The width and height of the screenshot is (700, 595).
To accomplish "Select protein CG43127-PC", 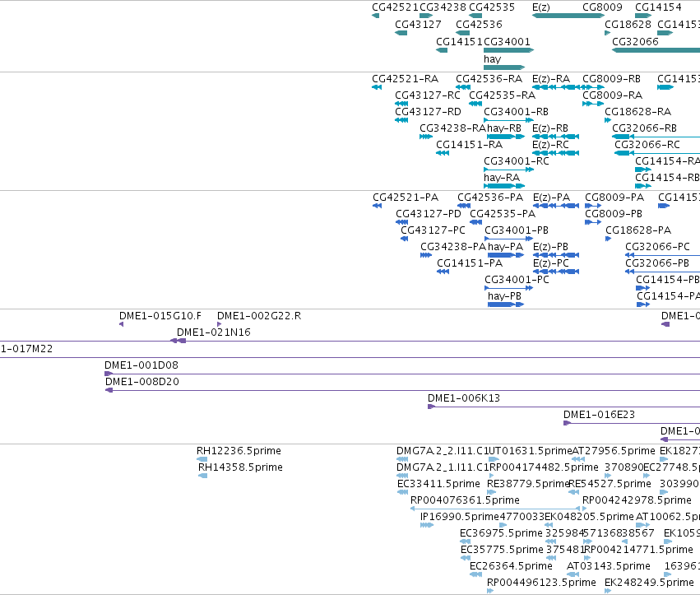I will tap(433, 230).
